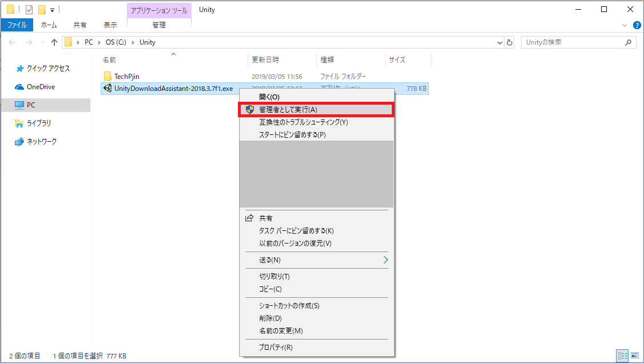Click the address bar folder icon
644x363 pixels.
pyautogui.click(x=69, y=42)
